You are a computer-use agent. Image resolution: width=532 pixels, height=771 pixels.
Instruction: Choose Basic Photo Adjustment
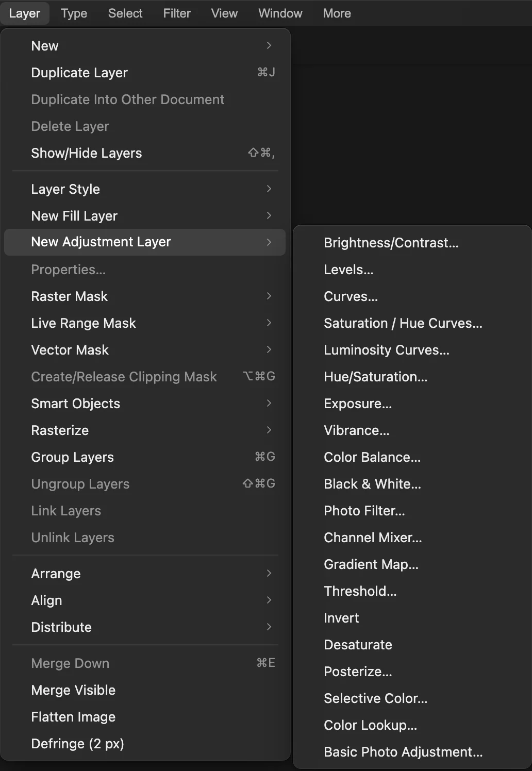point(412,752)
